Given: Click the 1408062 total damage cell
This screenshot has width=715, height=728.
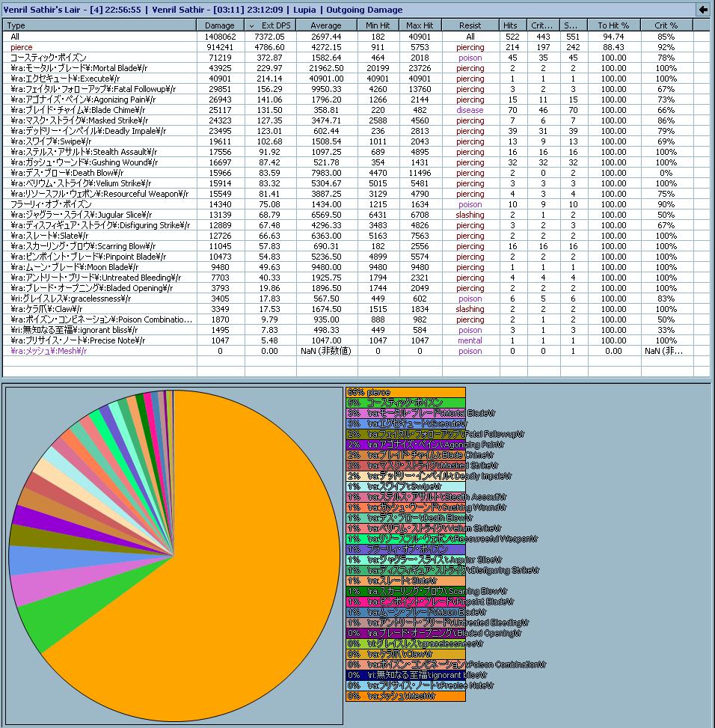Looking at the screenshot, I should [x=221, y=37].
